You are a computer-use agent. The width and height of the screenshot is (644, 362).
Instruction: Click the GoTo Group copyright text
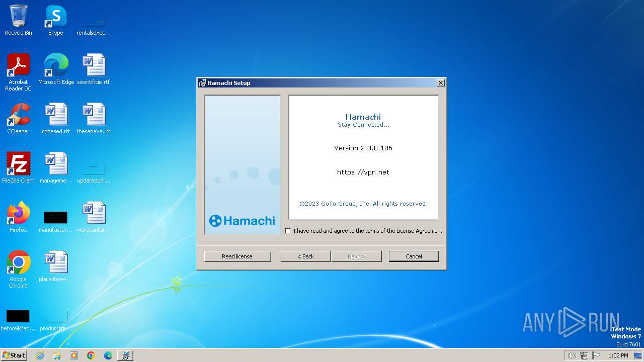[x=363, y=204]
